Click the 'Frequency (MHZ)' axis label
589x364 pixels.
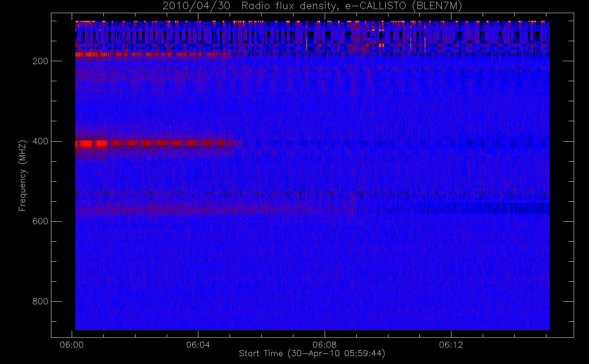(x=23, y=175)
